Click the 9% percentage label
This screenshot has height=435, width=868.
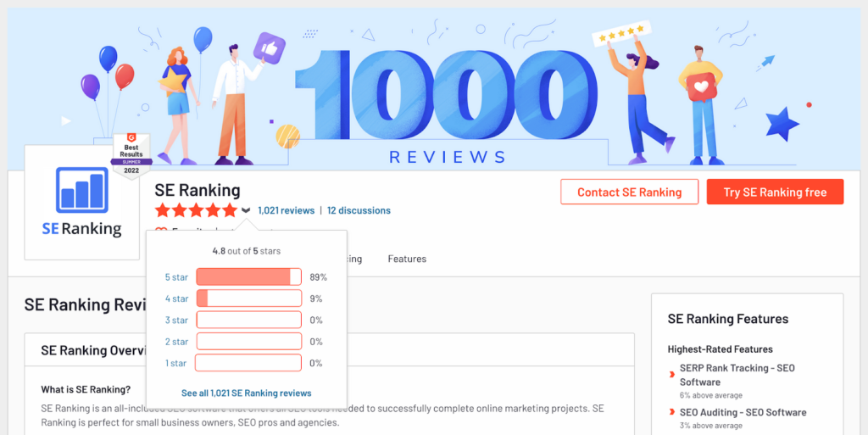tap(316, 298)
